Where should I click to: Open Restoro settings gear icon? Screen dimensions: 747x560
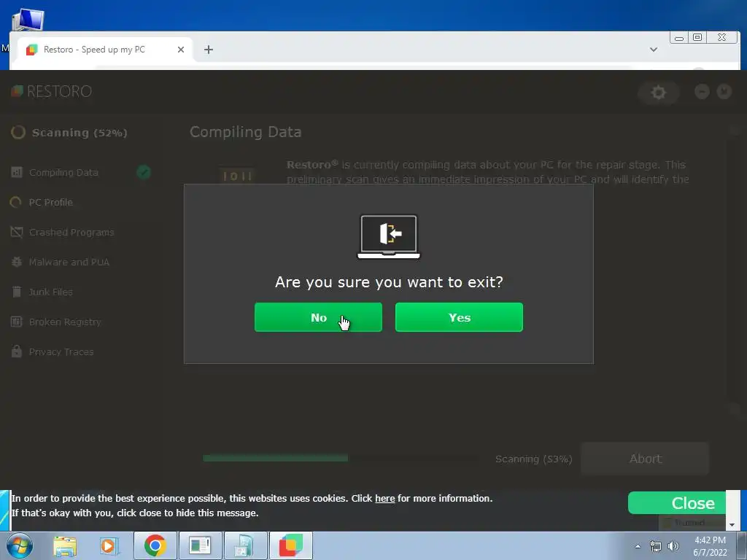[x=659, y=92]
